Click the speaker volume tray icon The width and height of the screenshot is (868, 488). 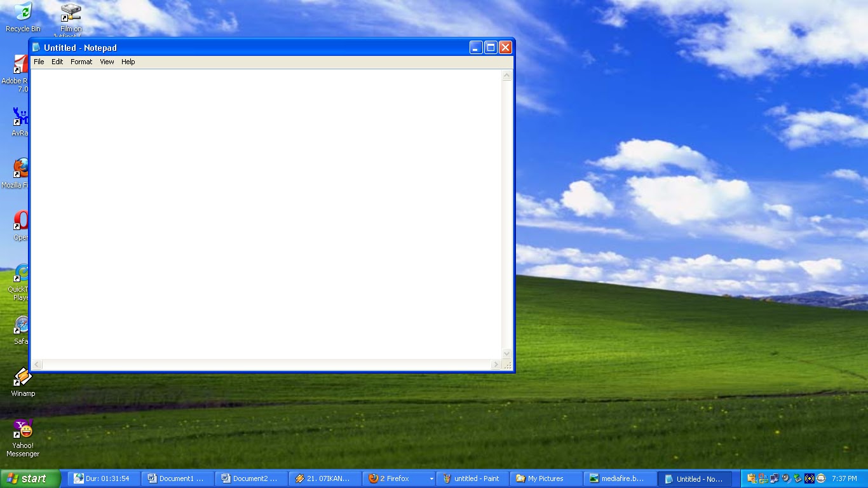786,478
